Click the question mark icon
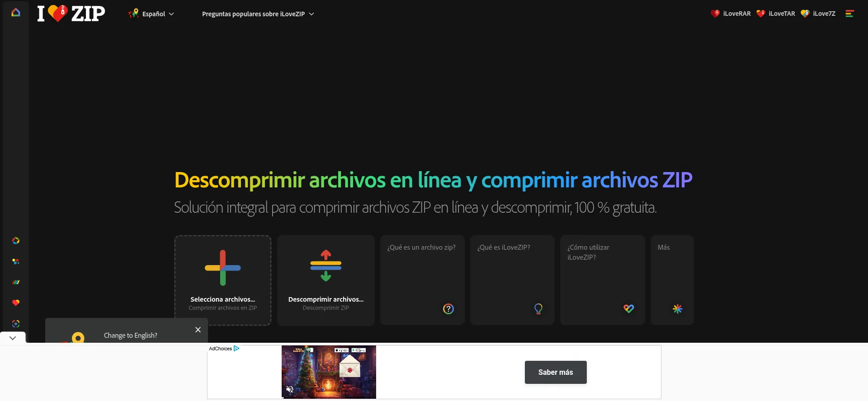The width and height of the screenshot is (868, 401). click(448, 309)
